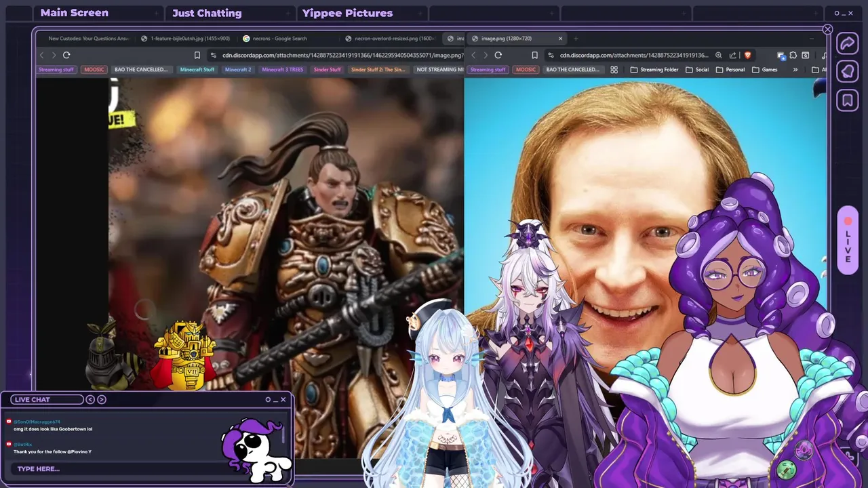868x488 pixels.
Task: Open the Games bookmark folder
Action: click(765, 70)
